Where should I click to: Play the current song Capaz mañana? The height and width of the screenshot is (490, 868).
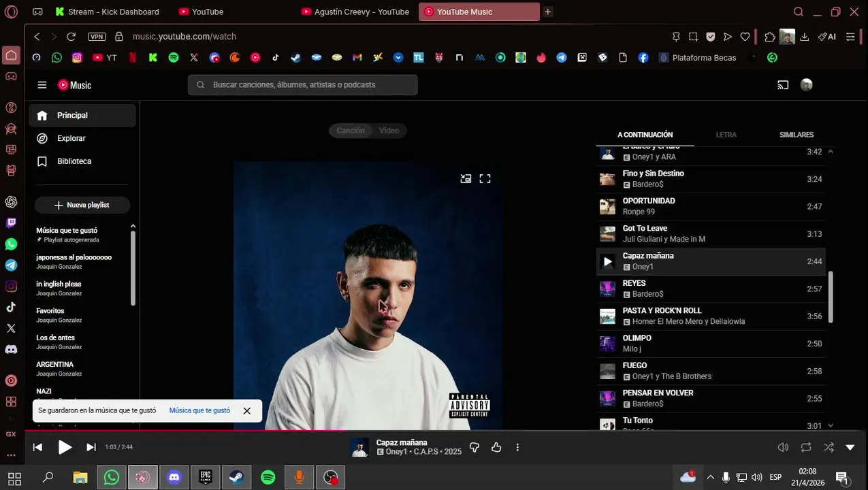click(65, 447)
